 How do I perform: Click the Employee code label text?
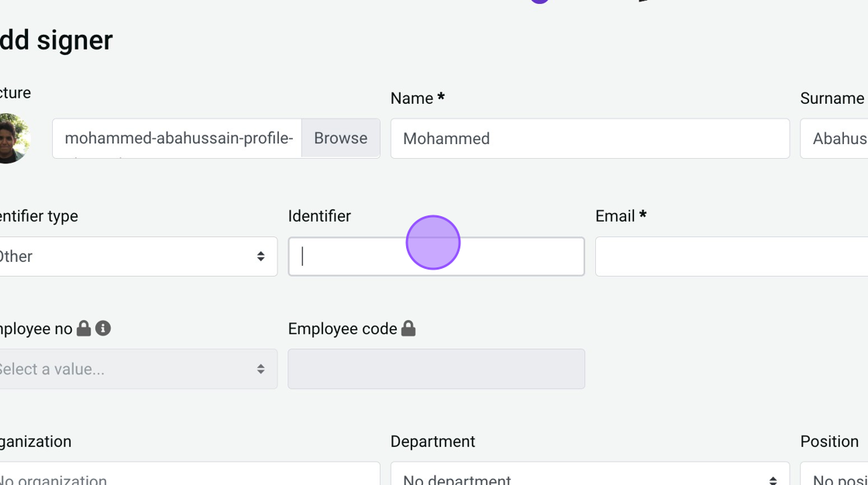click(342, 328)
